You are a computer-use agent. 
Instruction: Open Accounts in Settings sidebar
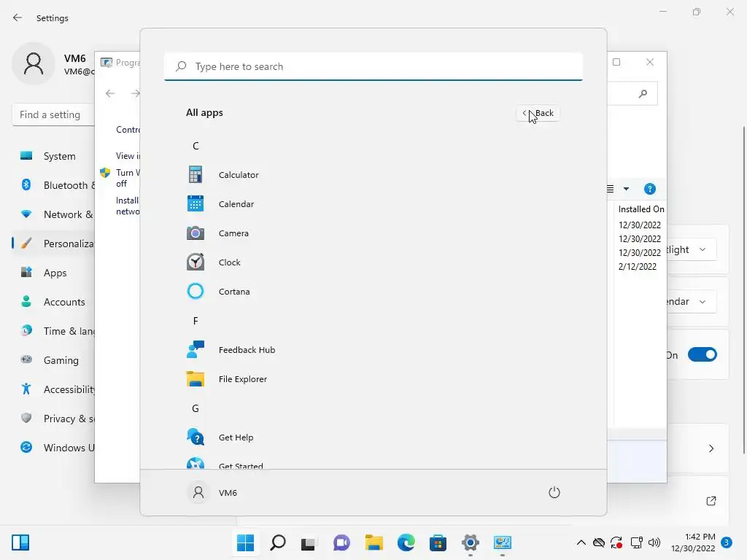(x=53, y=302)
